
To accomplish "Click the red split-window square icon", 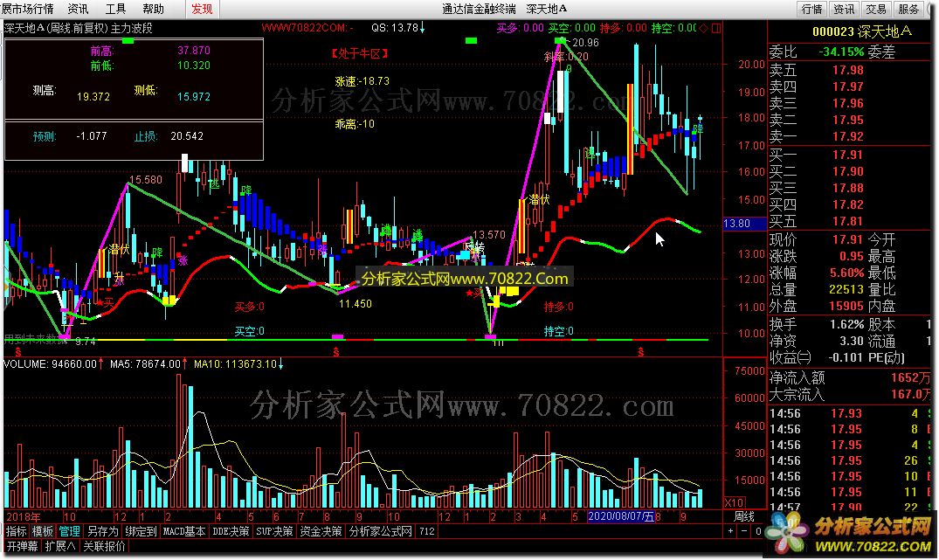I will pos(716,28).
